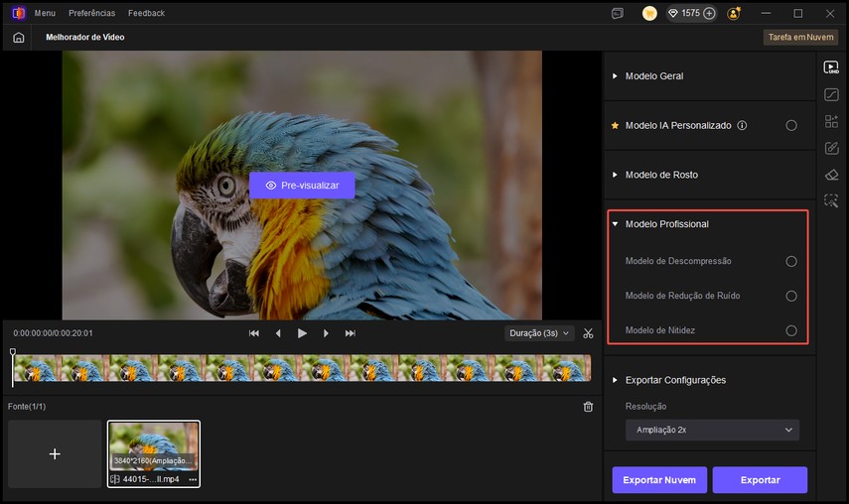Click the Pre-visualizar button
Viewport: 849px width, 504px height.
(x=302, y=186)
